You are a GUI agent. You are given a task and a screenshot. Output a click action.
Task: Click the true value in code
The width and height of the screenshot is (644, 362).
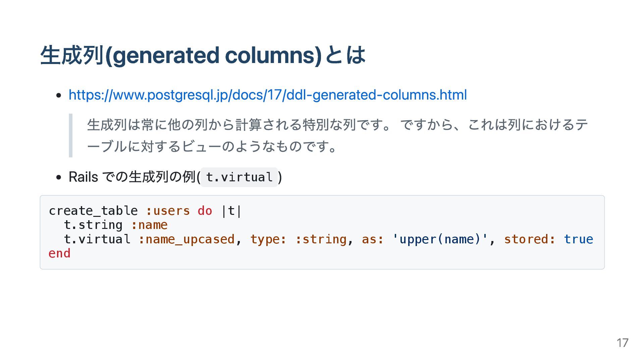(x=578, y=239)
